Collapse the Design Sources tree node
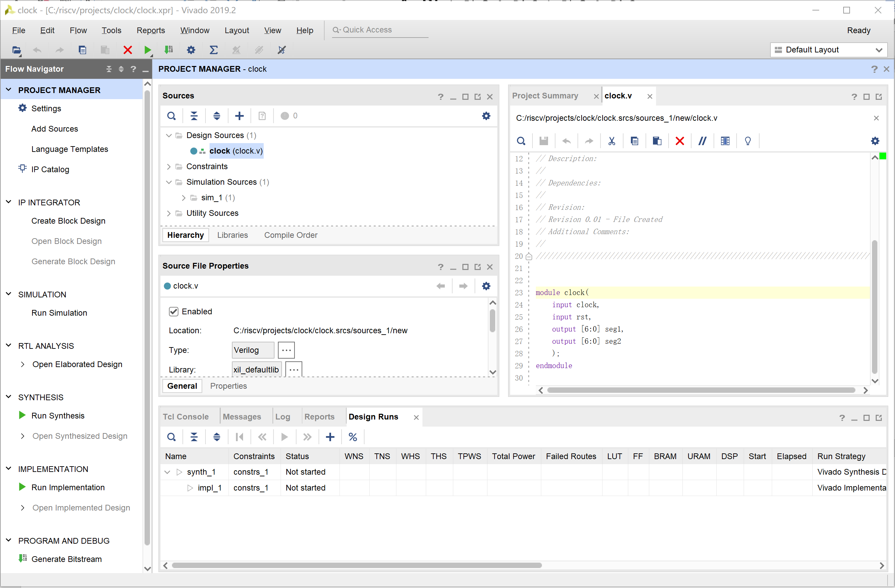Viewport: 895px width, 588px height. (169, 135)
